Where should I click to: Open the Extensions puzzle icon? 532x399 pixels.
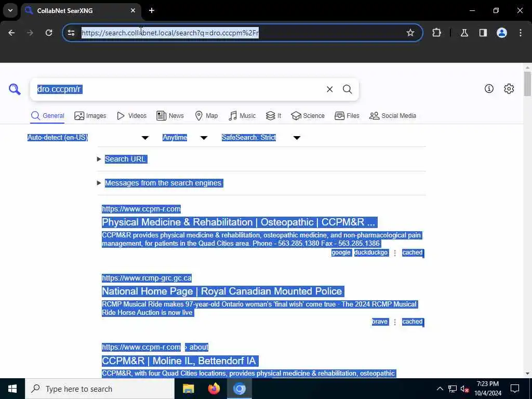click(x=436, y=33)
